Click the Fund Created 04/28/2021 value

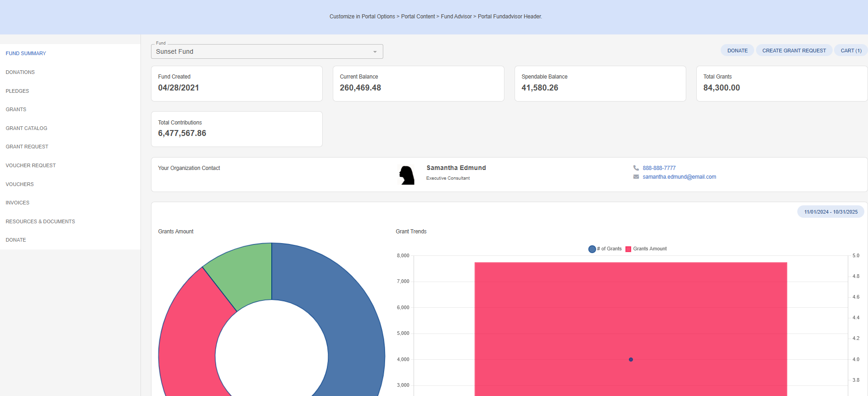179,88
